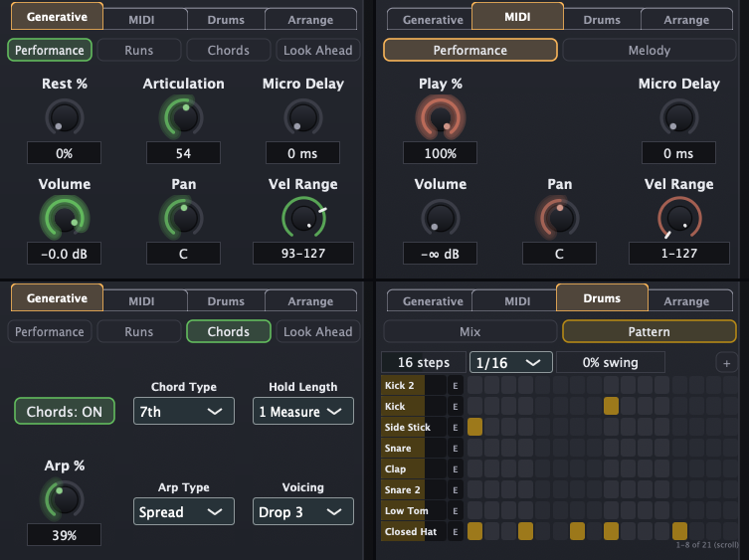Click the green Volume knob

(x=65, y=218)
